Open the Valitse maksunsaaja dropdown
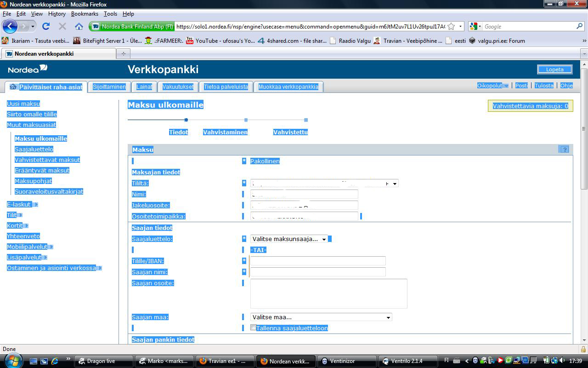 point(289,239)
